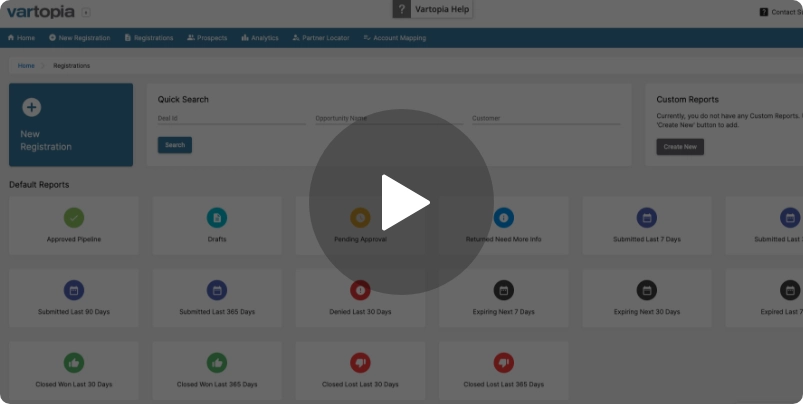Open Approved Pipeline checkmark icon

pyautogui.click(x=74, y=218)
